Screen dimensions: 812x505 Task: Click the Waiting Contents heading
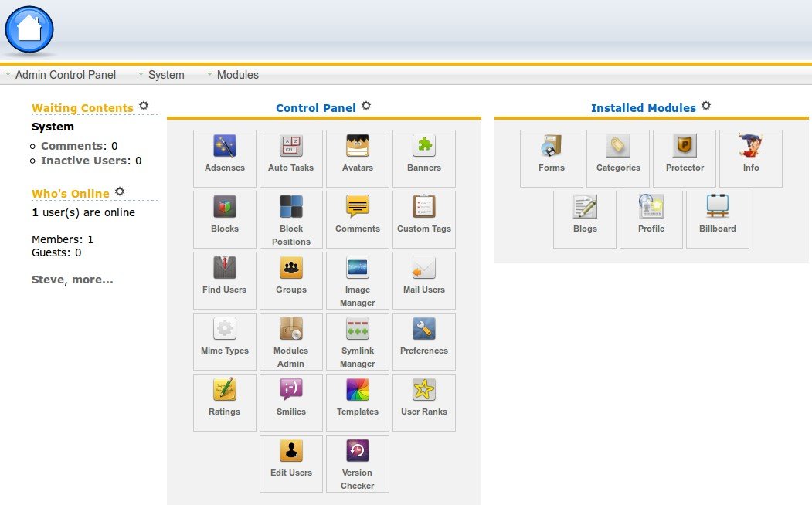click(83, 107)
